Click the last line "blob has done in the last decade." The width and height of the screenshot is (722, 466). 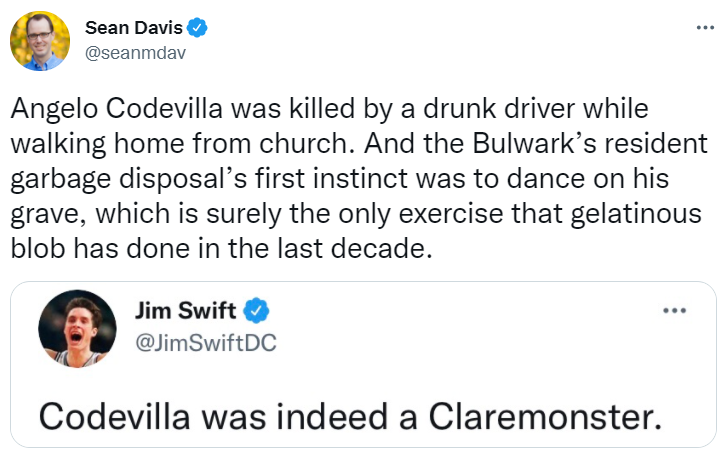click(x=221, y=249)
